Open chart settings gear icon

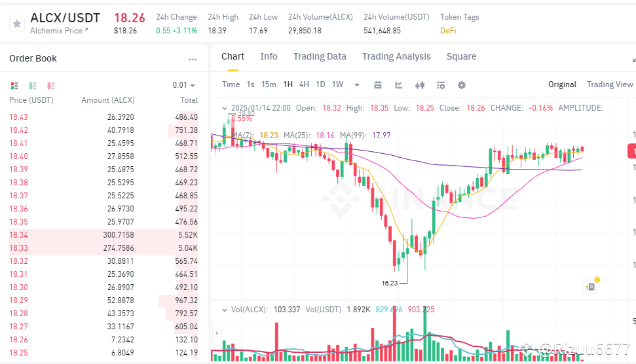[x=462, y=84]
